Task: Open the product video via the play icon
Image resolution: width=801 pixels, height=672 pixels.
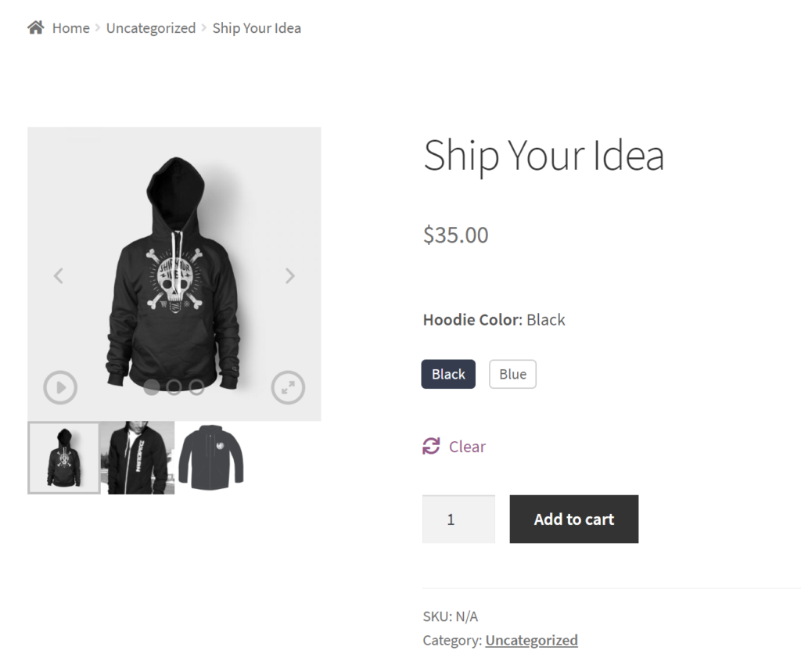Action: coord(60,387)
